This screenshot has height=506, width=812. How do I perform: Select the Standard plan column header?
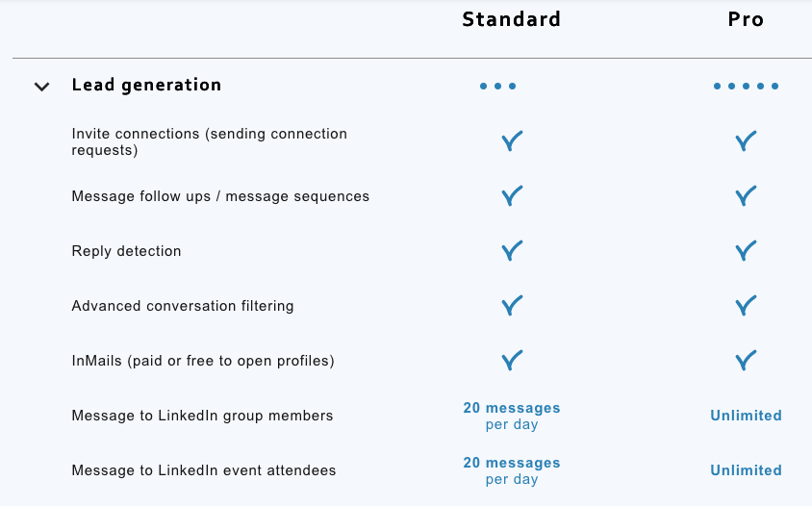pyautogui.click(x=511, y=19)
